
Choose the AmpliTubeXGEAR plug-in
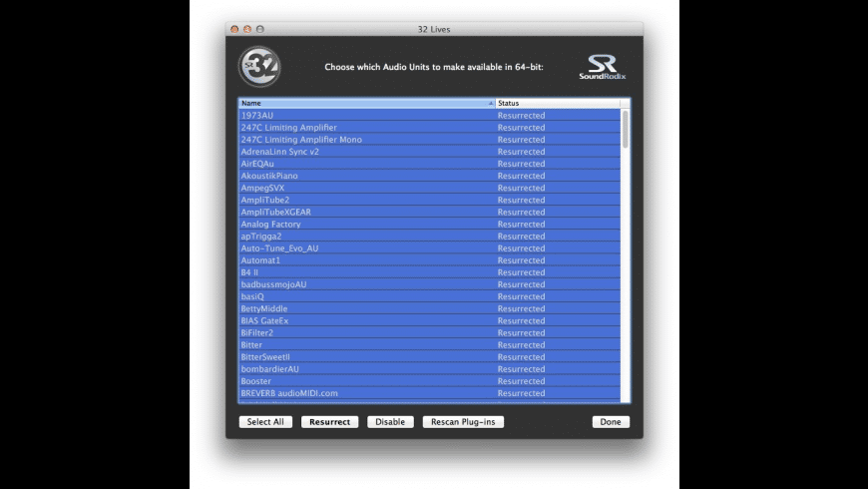coord(430,213)
